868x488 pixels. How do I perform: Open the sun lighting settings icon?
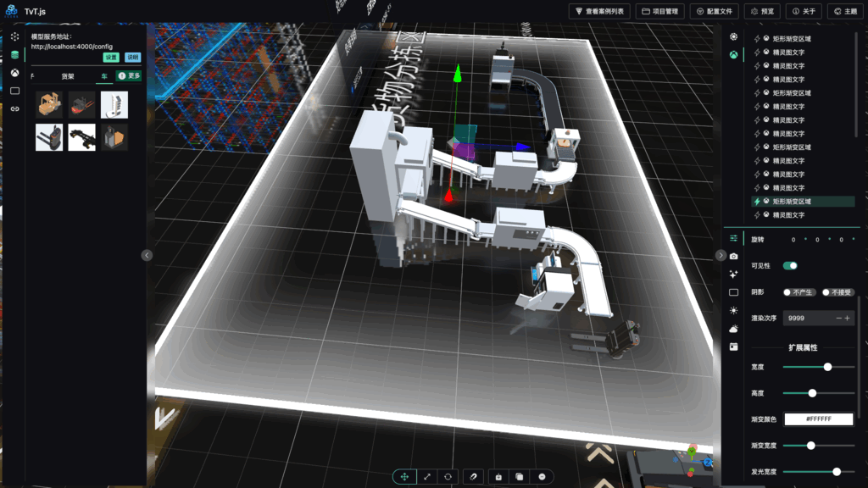pos(733,311)
